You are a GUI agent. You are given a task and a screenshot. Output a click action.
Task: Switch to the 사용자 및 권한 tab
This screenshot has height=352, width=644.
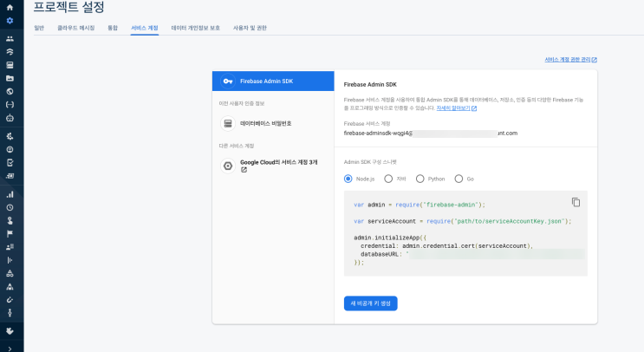pos(250,28)
